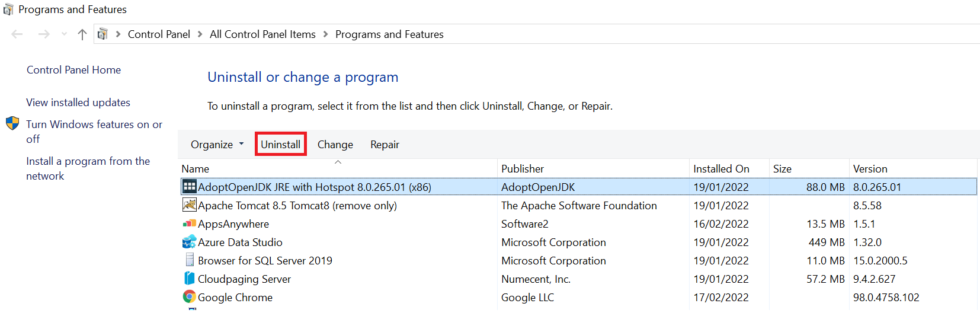
Task: Click the Apache Tomcat 8.5 icon
Action: point(189,205)
